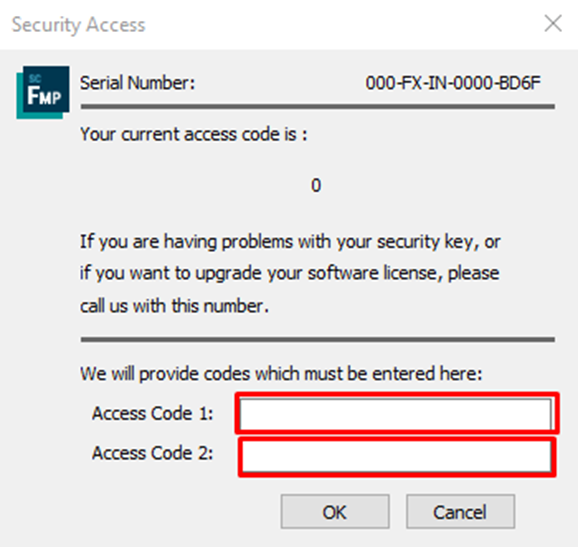Click the separator line under the serial number

[x=318, y=107]
